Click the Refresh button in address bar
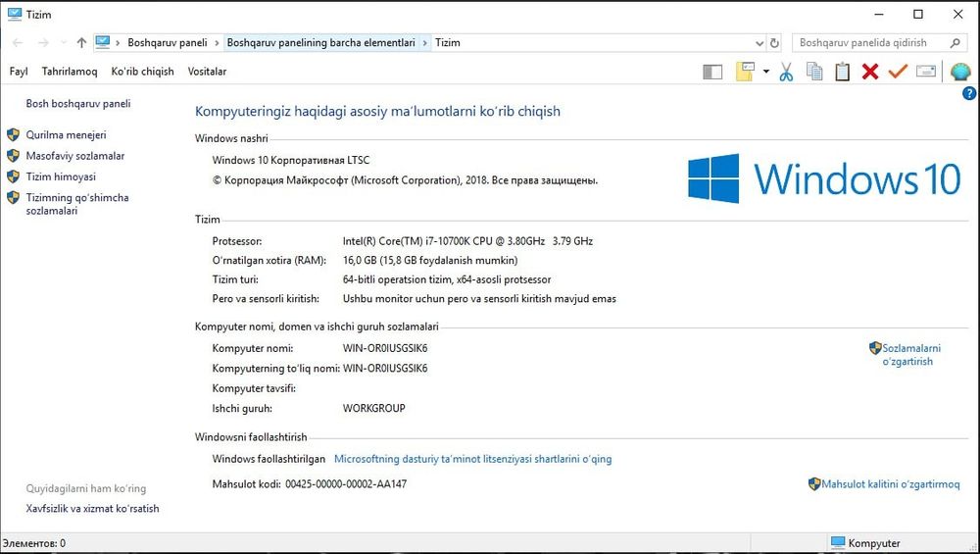The image size is (980, 554). [774, 43]
